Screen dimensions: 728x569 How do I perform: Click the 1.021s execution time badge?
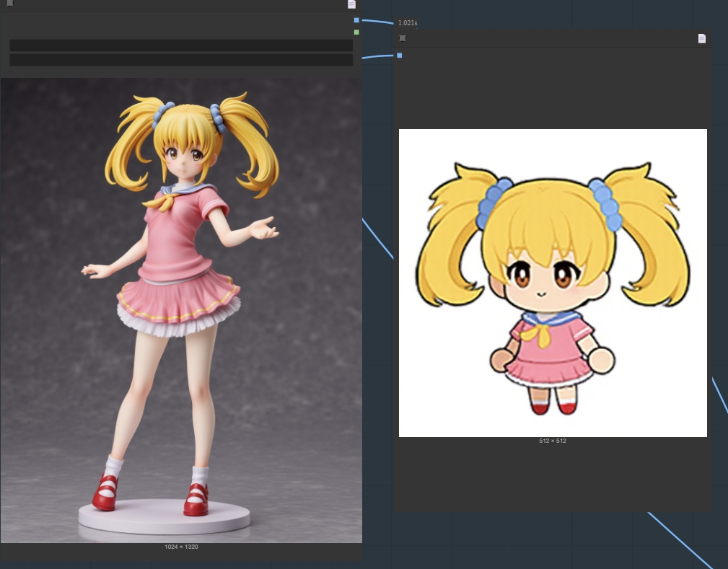[x=408, y=23]
